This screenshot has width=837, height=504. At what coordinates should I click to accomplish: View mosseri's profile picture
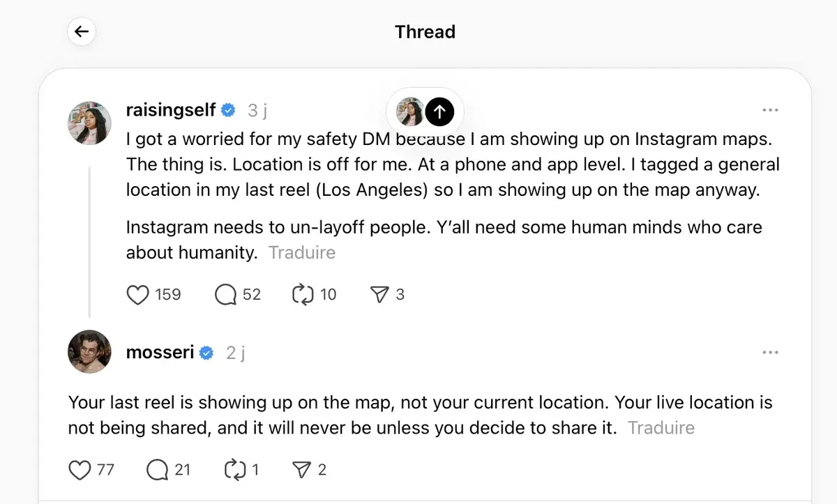tap(89, 352)
